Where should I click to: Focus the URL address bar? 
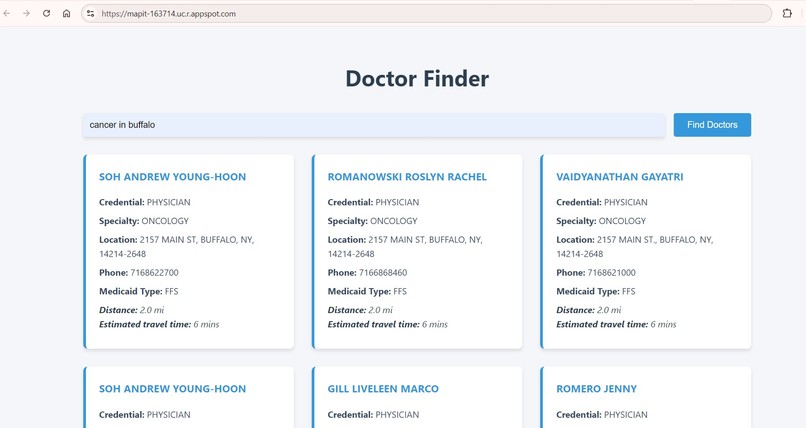[x=426, y=14]
